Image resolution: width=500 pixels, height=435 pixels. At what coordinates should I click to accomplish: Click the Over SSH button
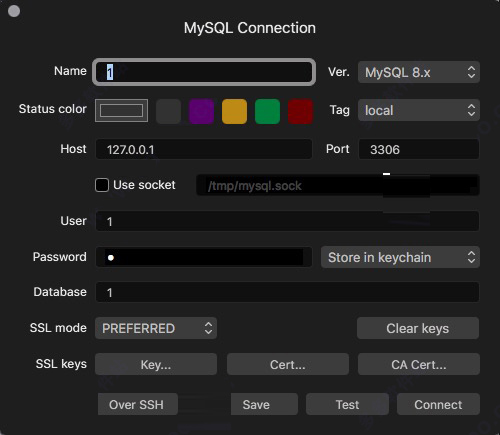pyautogui.click(x=137, y=404)
